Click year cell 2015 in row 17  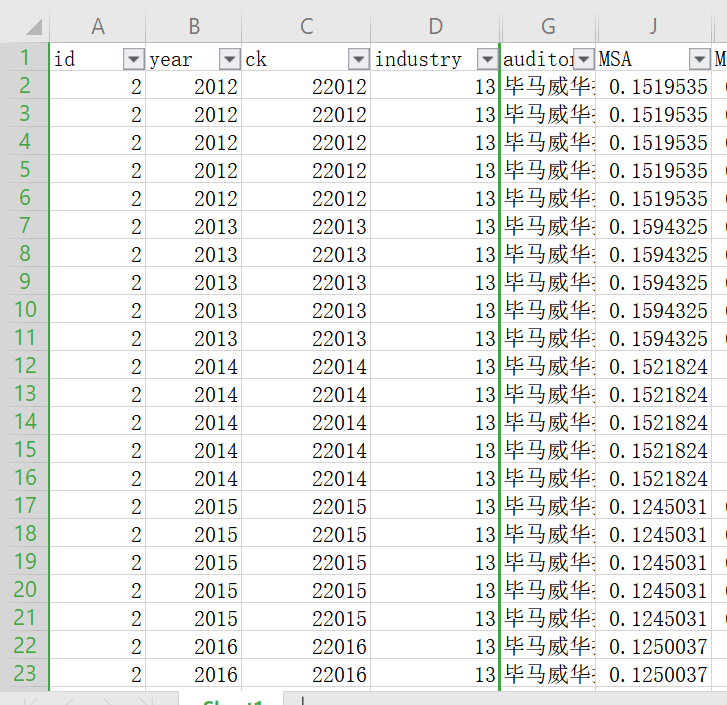(x=194, y=507)
